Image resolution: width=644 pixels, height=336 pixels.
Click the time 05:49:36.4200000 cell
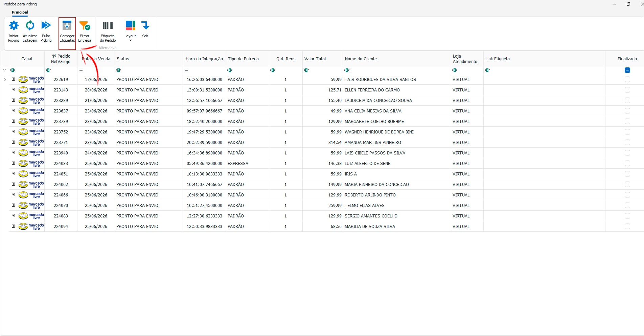204,163
